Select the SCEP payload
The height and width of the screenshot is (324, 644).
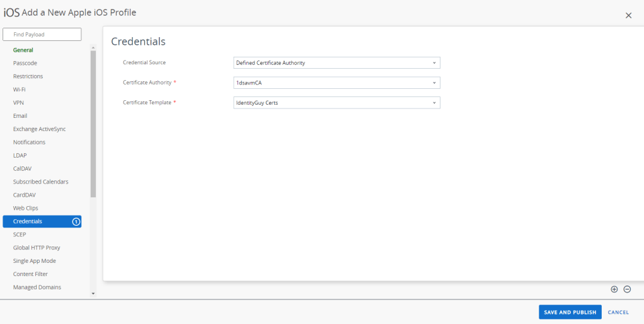(x=20, y=234)
